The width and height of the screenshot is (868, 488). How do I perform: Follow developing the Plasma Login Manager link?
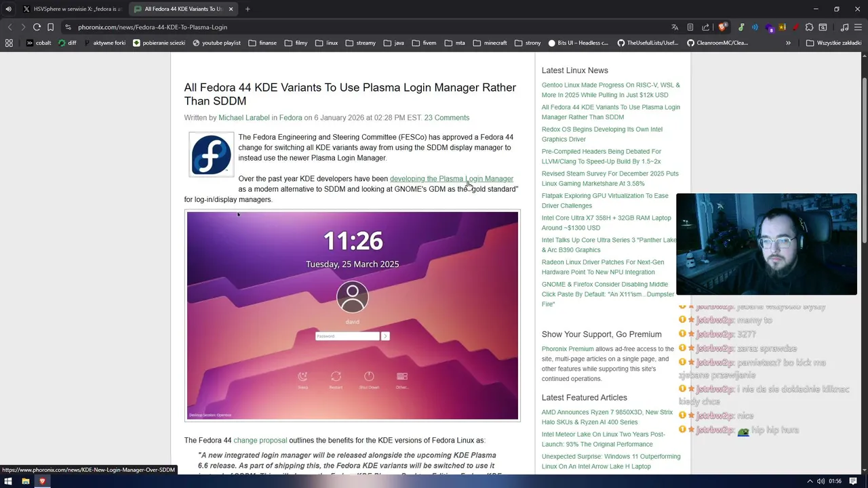(x=452, y=179)
